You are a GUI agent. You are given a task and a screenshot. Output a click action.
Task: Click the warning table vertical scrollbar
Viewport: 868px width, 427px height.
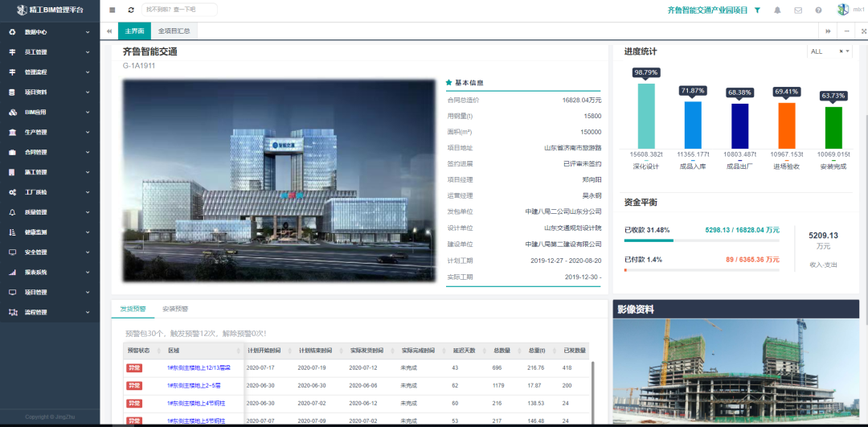[x=592, y=393]
